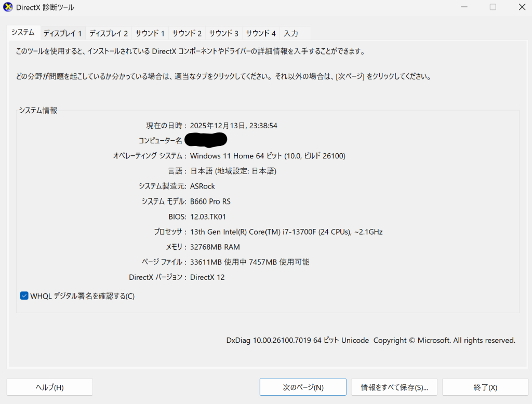
Task: Click the date value 2025年12月13日, 23:38:54
Action: coord(233,126)
